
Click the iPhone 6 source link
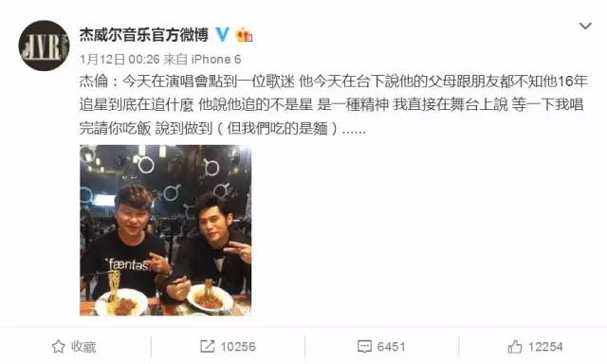point(216,59)
